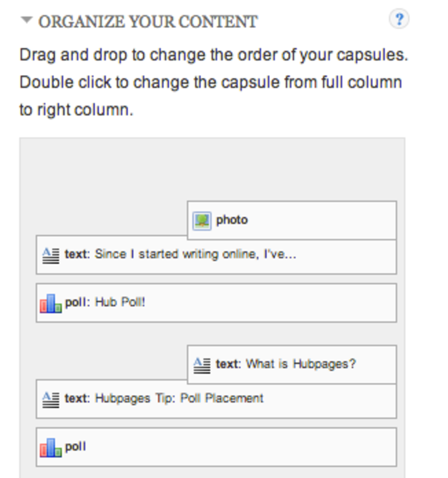
Task: Select the 'What is Hubpages?' text capsule
Action: (291, 364)
